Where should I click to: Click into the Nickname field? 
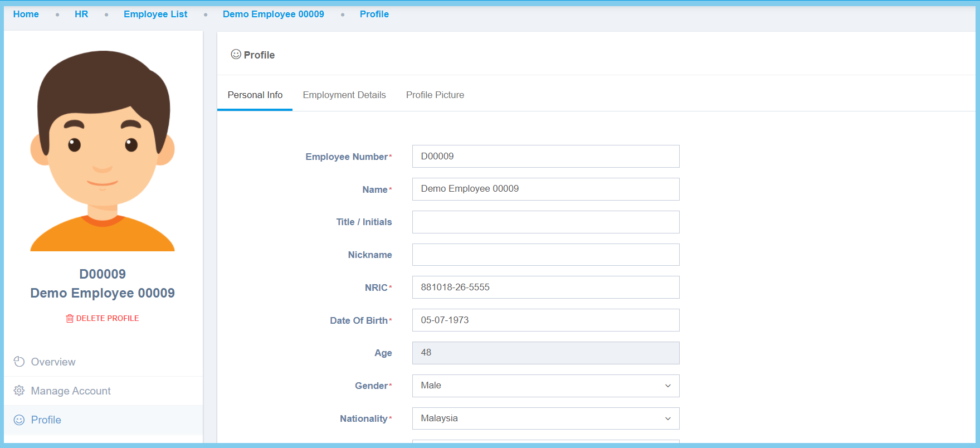[545, 255]
